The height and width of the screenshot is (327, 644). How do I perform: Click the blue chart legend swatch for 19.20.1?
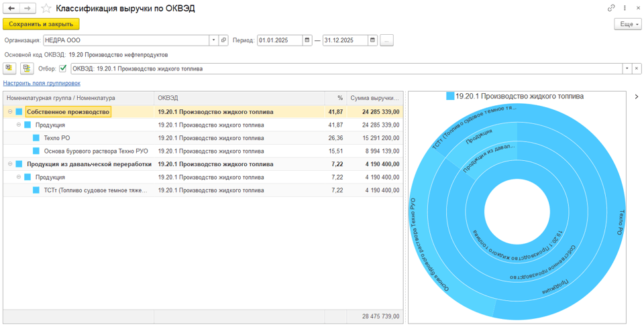(450, 96)
